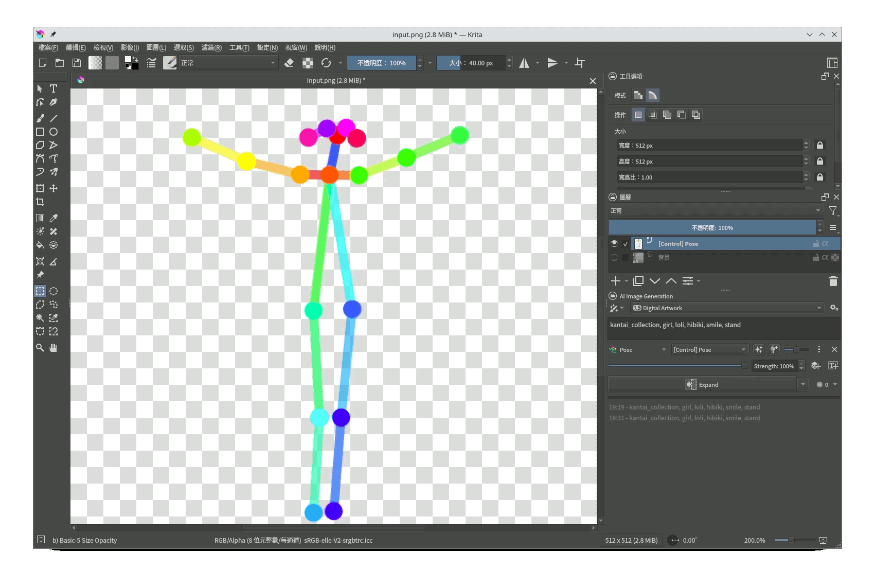This screenshot has height=588, width=875.
Task: Select the Freehand Brush tool
Action: pos(40,118)
